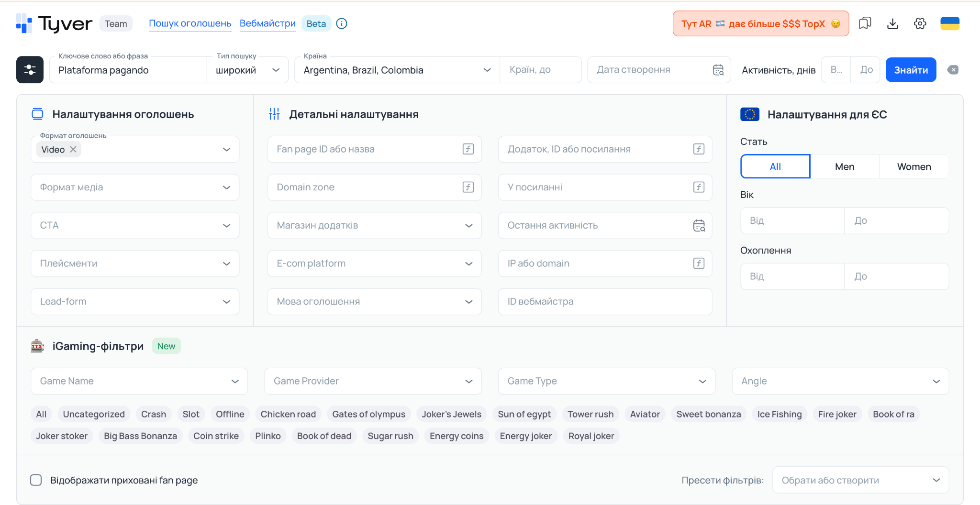
Task: Select the Men gender option
Action: pyautogui.click(x=845, y=166)
